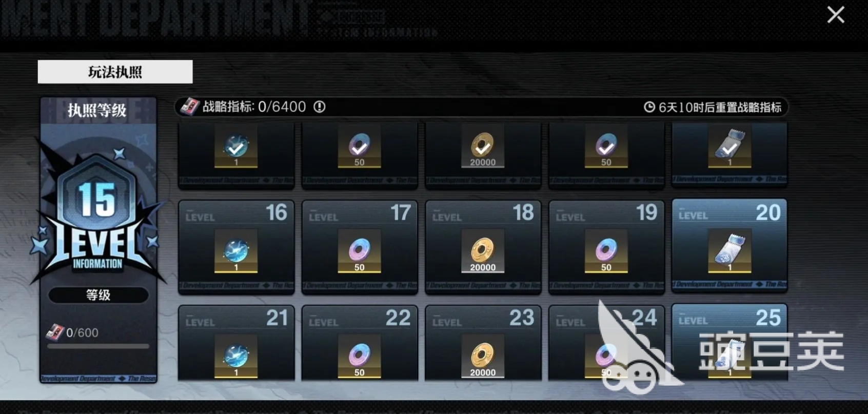Select the Level 17 purple disc reward
The width and height of the screenshot is (868, 414).
(359, 251)
